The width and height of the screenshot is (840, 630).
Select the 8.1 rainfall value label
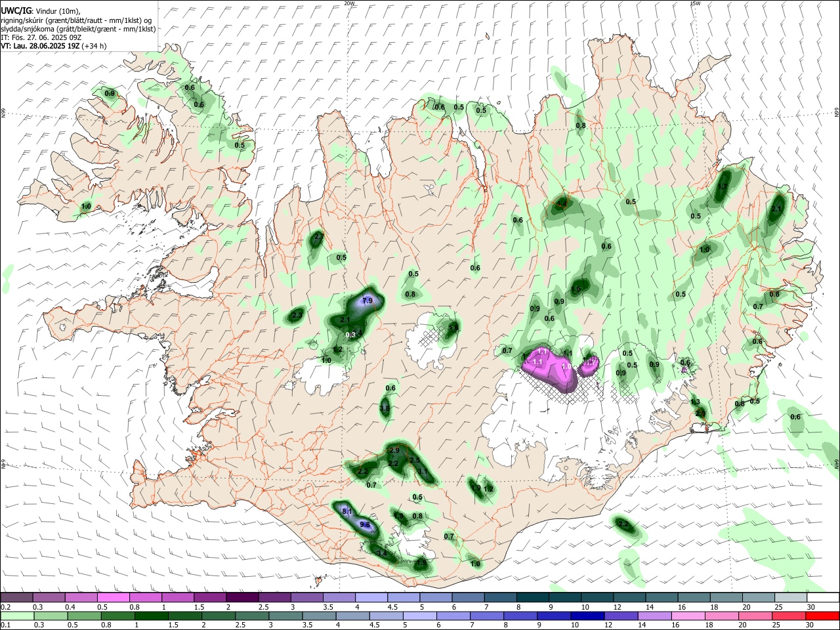click(x=348, y=511)
